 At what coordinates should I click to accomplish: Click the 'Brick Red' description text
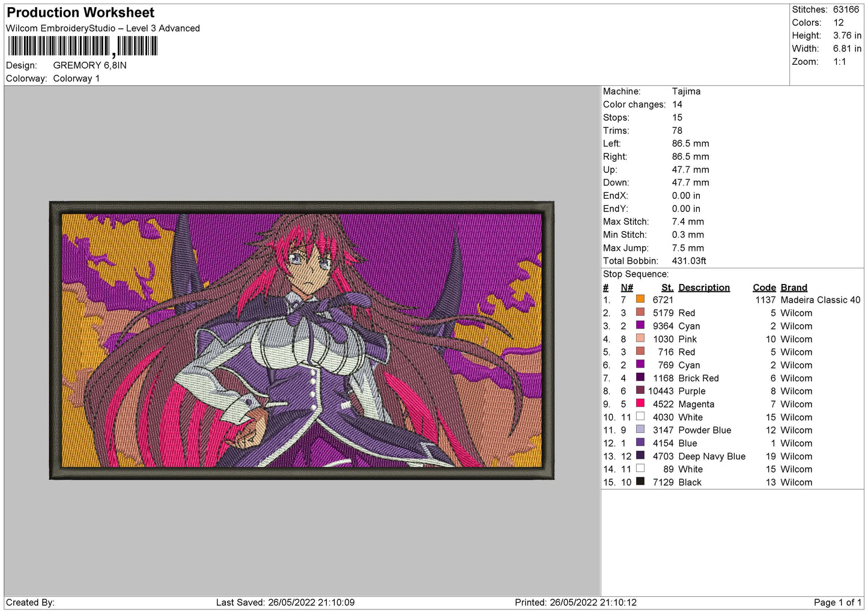tap(699, 378)
